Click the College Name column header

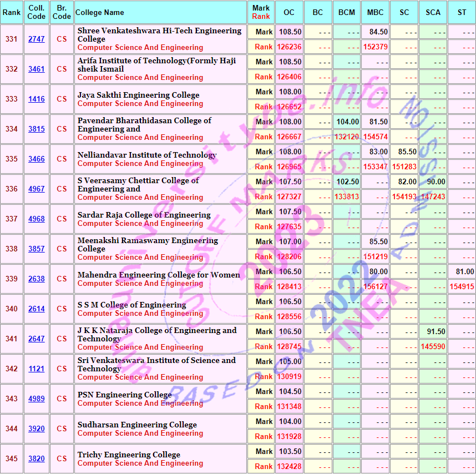[100, 12]
